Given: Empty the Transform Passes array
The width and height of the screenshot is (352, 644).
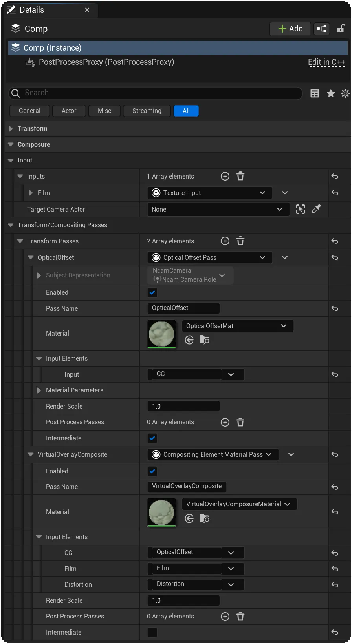Looking at the screenshot, I should (240, 241).
